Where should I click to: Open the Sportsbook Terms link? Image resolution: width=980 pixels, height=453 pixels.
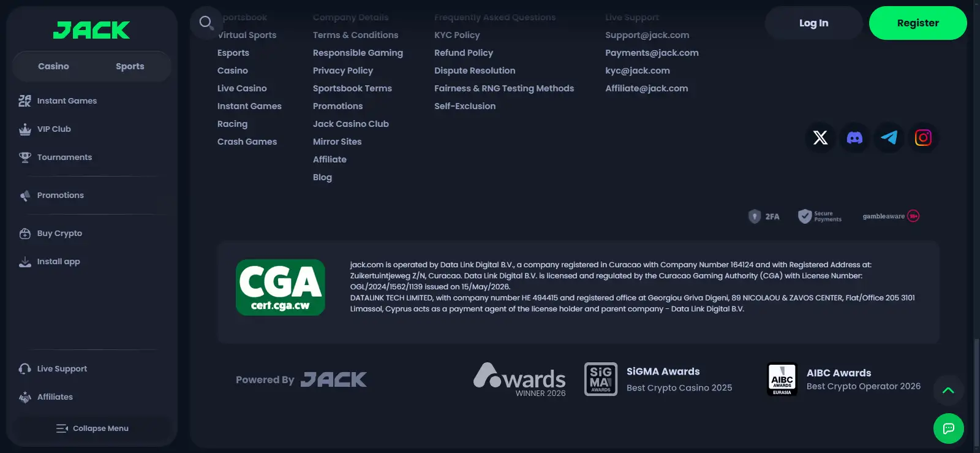pyautogui.click(x=352, y=88)
